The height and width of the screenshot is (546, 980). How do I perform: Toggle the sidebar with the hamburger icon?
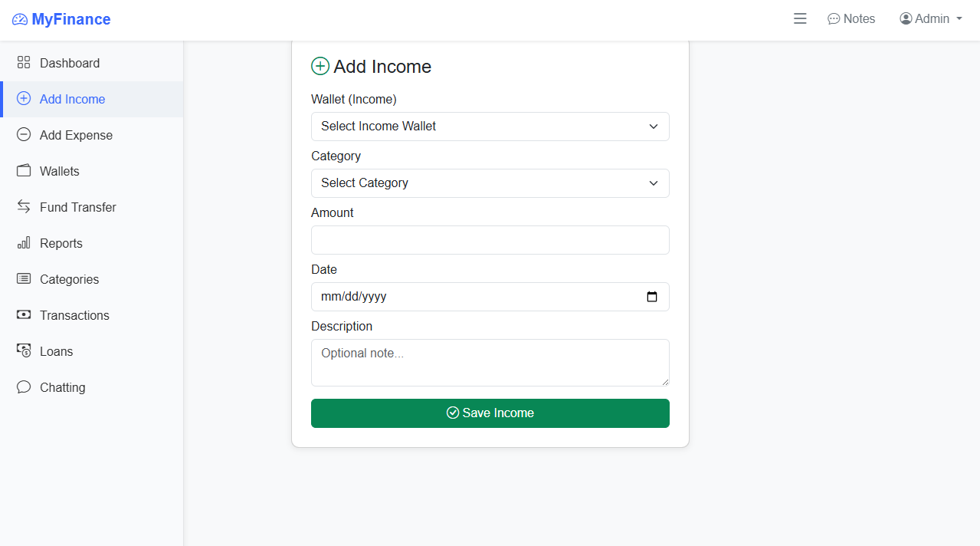coord(800,19)
